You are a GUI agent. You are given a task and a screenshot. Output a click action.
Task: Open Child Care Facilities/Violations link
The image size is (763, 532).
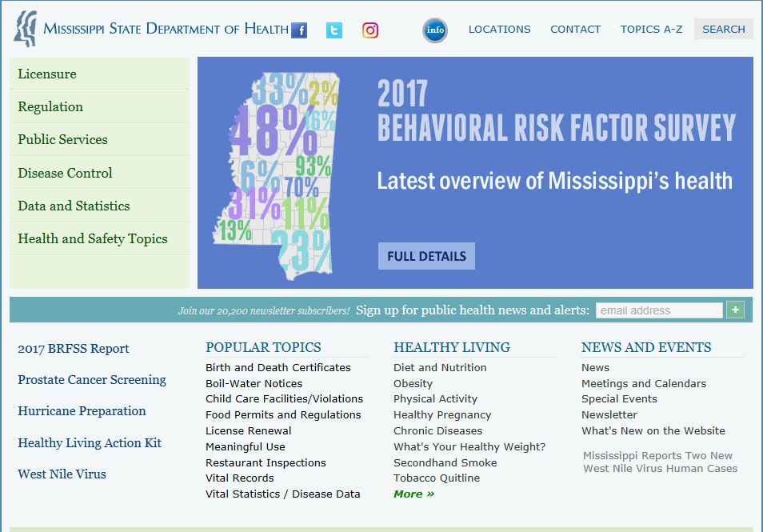(x=284, y=399)
